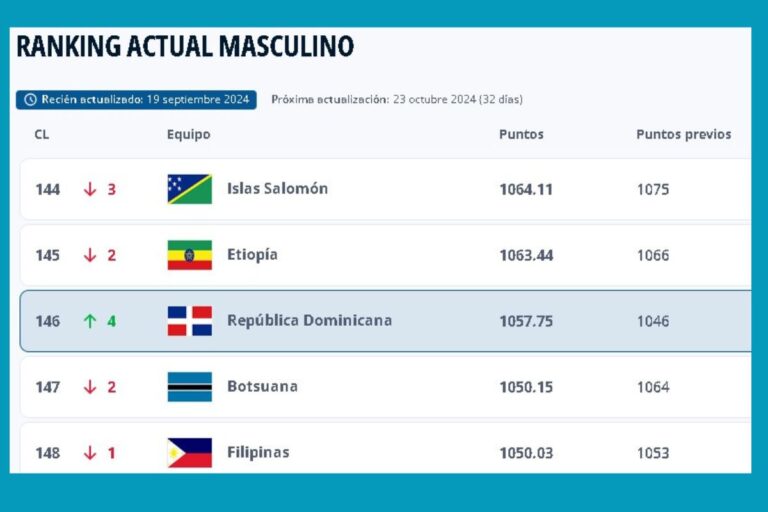The height and width of the screenshot is (512, 768).
Task: Open the República Dominicana team link
Action: click(309, 321)
